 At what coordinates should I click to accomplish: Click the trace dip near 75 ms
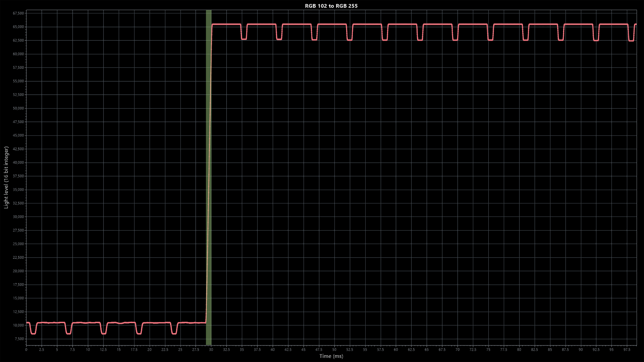tap(491, 40)
